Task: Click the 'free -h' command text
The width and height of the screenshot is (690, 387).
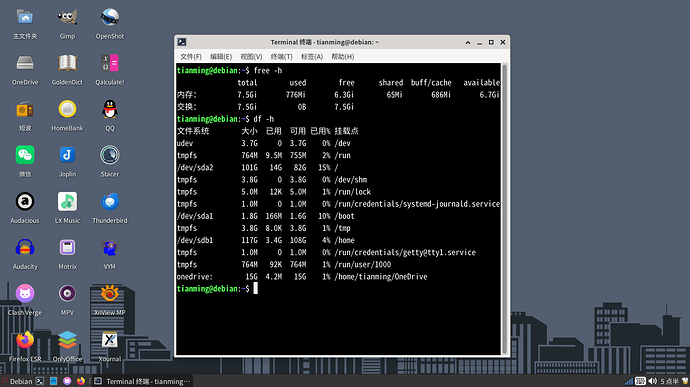Action: [x=268, y=71]
